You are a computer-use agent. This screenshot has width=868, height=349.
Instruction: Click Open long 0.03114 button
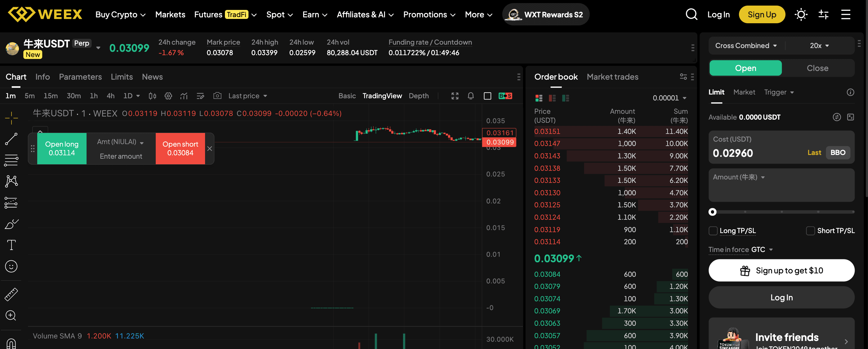[x=62, y=148]
